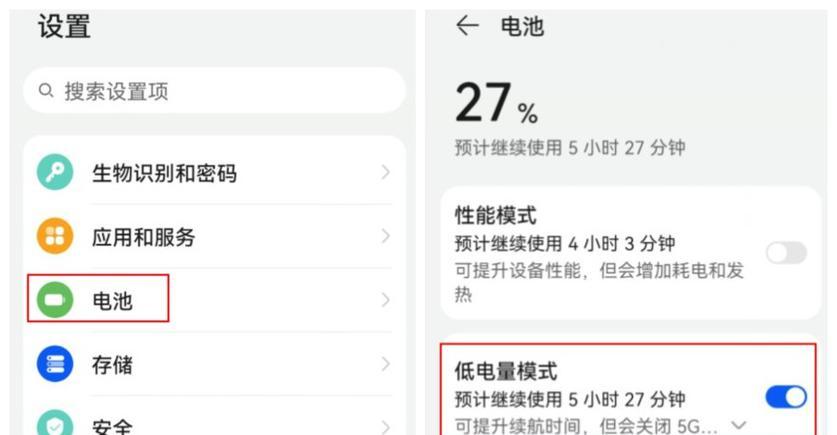
Task: Expand the 低电量模式 description chevron
Action: 739,425
